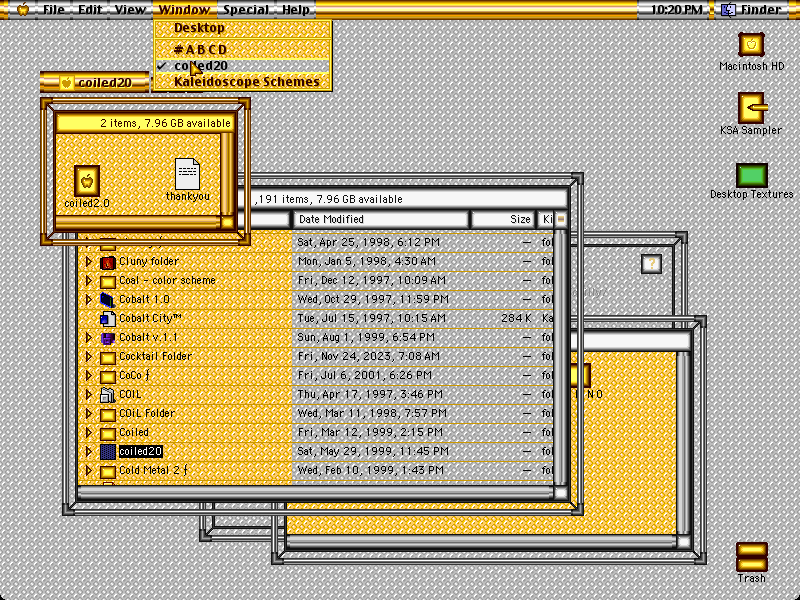Select the Cobalt 1.0 folder icon

(108, 300)
